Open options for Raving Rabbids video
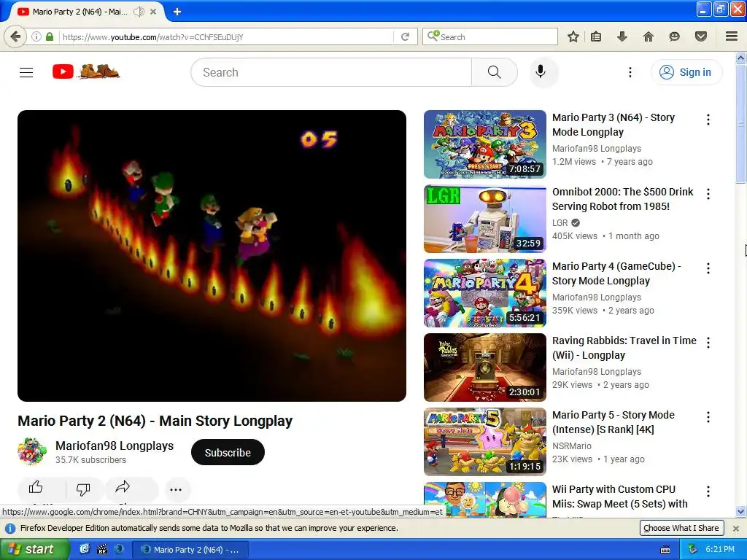 708,343
